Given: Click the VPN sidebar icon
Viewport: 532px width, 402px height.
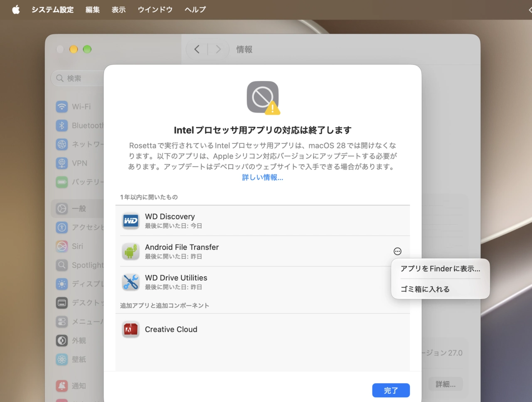Looking at the screenshot, I should (62, 163).
